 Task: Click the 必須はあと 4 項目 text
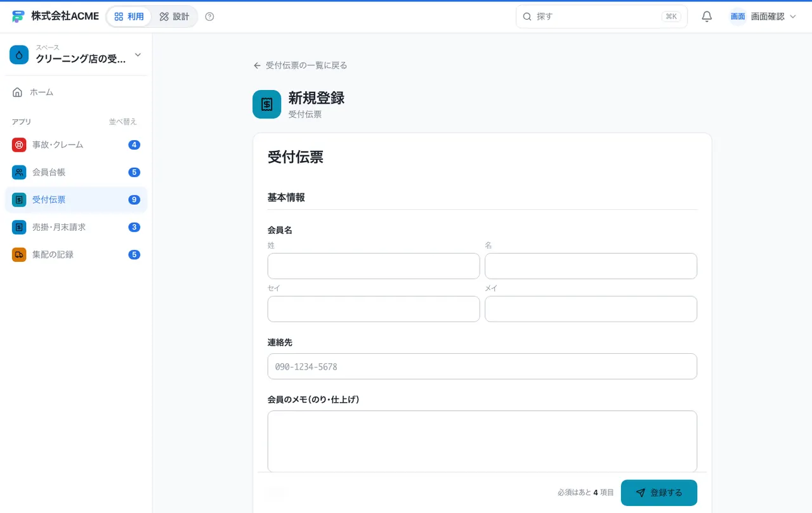(586, 493)
